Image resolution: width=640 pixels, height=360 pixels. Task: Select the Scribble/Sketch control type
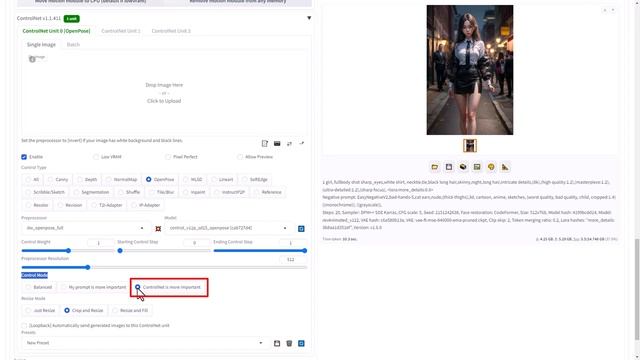[45, 192]
